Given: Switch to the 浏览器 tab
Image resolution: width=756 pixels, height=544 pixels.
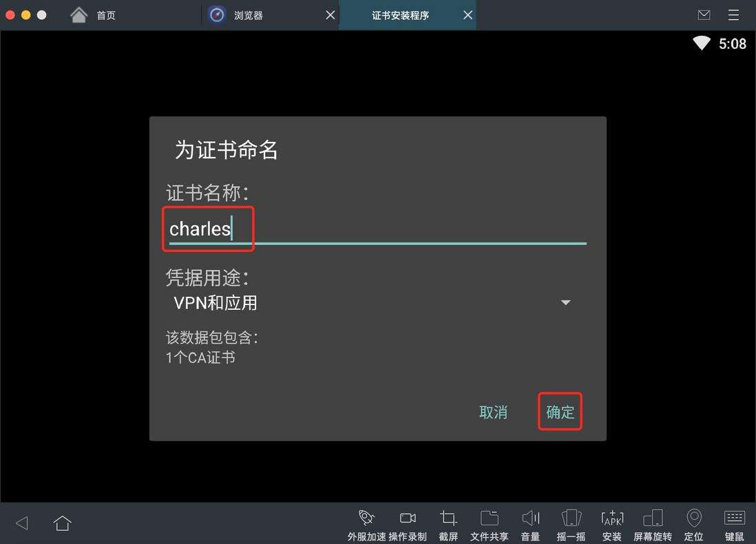Looking at the screenshot, I should click(270, 15).
